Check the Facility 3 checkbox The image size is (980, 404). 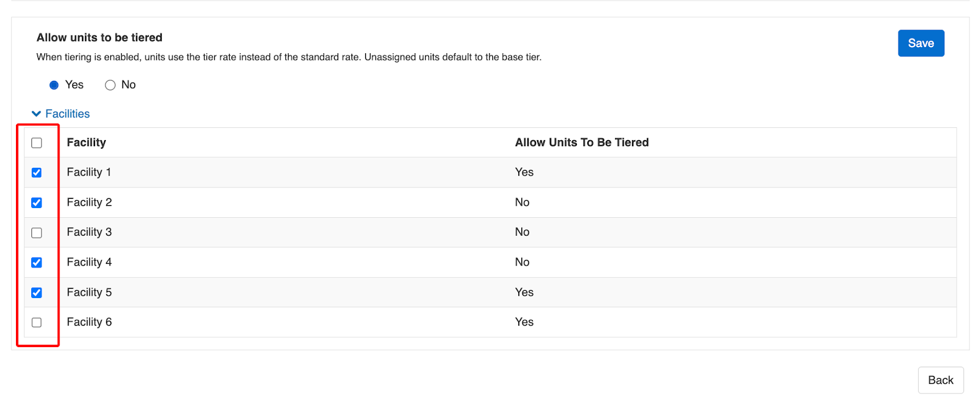37,233
